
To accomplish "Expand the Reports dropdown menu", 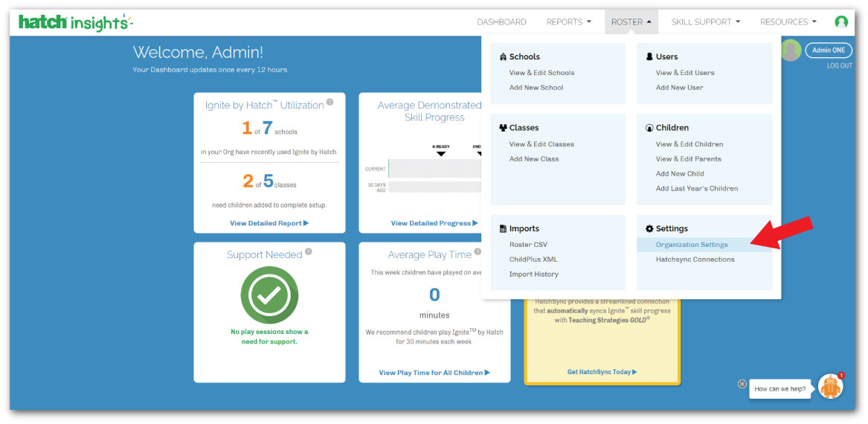I will (568, 22).
